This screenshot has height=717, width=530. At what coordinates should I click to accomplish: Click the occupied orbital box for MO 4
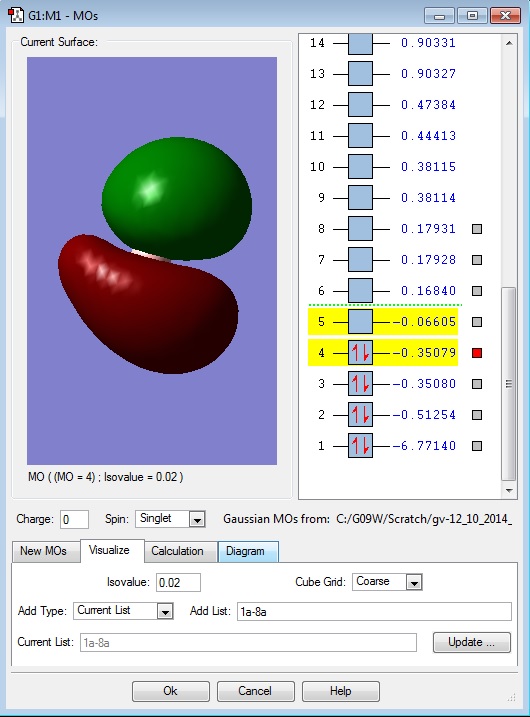point(360,353)
